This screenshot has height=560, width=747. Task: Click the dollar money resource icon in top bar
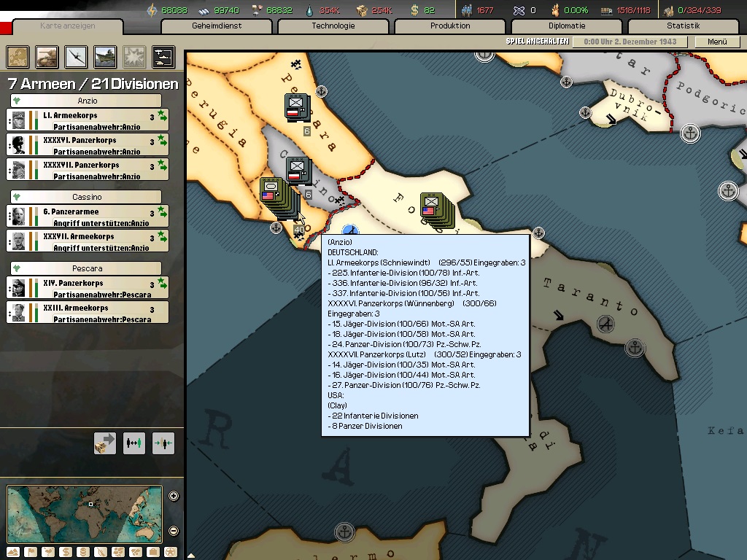point(415,10)
